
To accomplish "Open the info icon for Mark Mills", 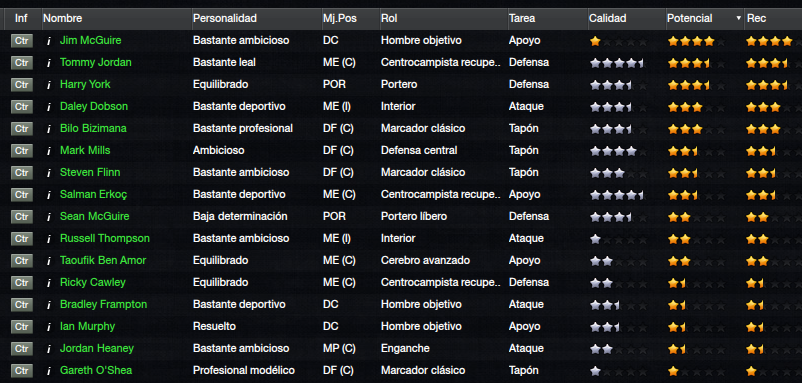I will pyautogui.click(x=49, y=151).
